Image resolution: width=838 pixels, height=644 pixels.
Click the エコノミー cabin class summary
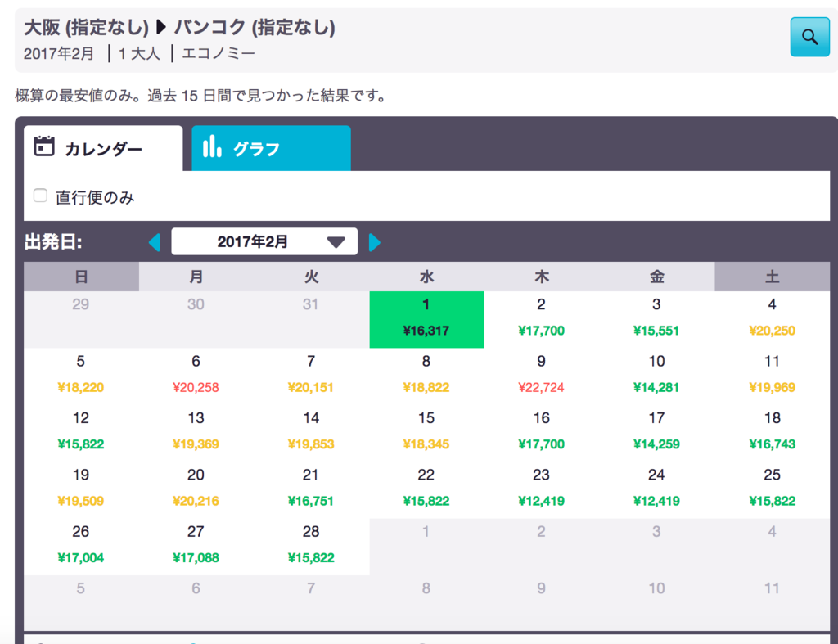[x=218, y=54]
